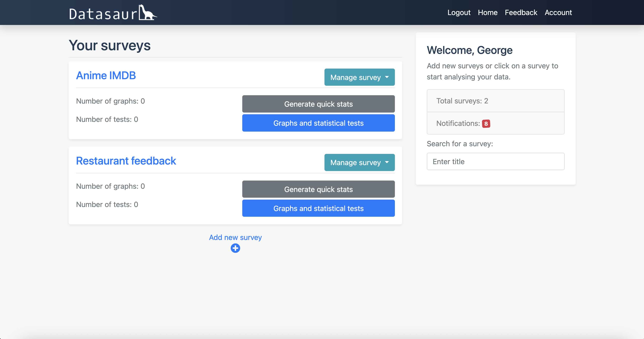644x339 pixels.
Task: Click the Add new survey link
Action: pyautogui.click(x=235, y=237)
